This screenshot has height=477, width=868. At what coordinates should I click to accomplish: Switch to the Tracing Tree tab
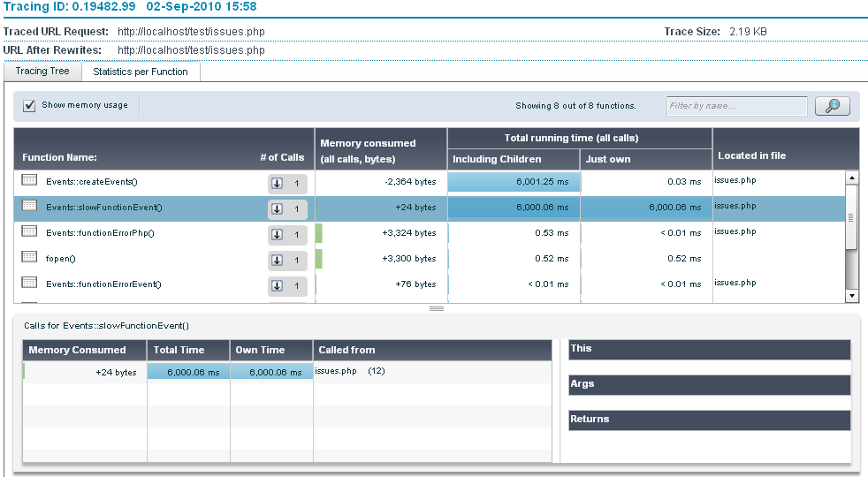pyautogui.click(x=42, y=72)
